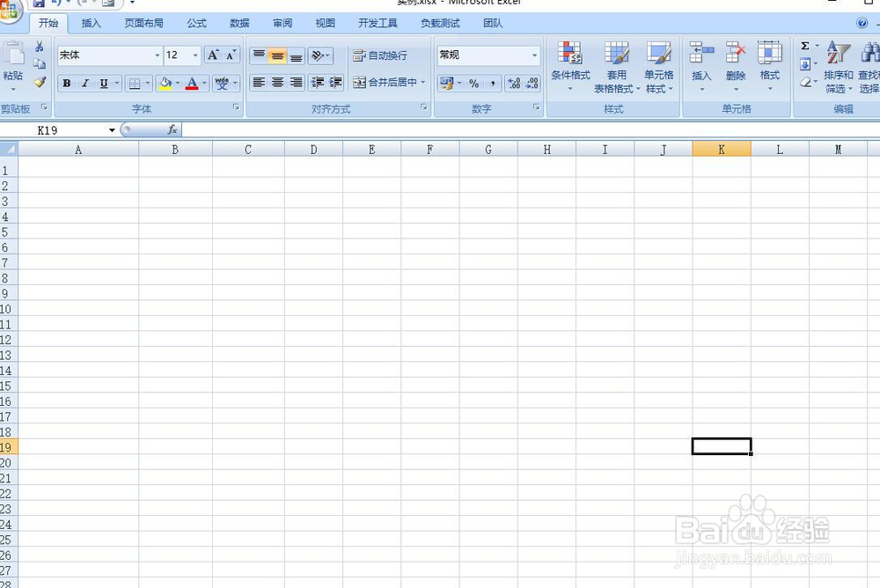Decrease font size with small A
Viewport: 880px width, 588px height.
[231, 55]
